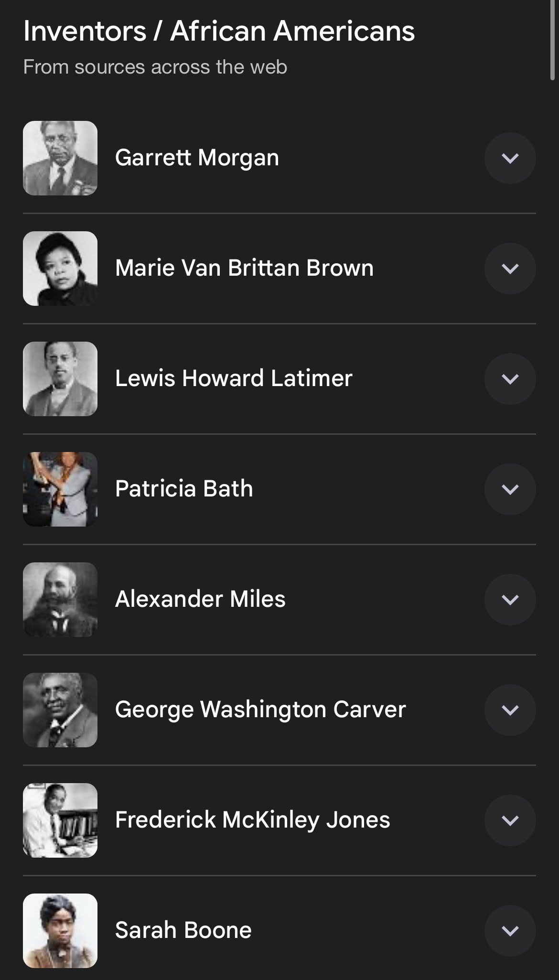Click the Patricia Bath name link
Viewport: 559px width, 980px height.
184,489
